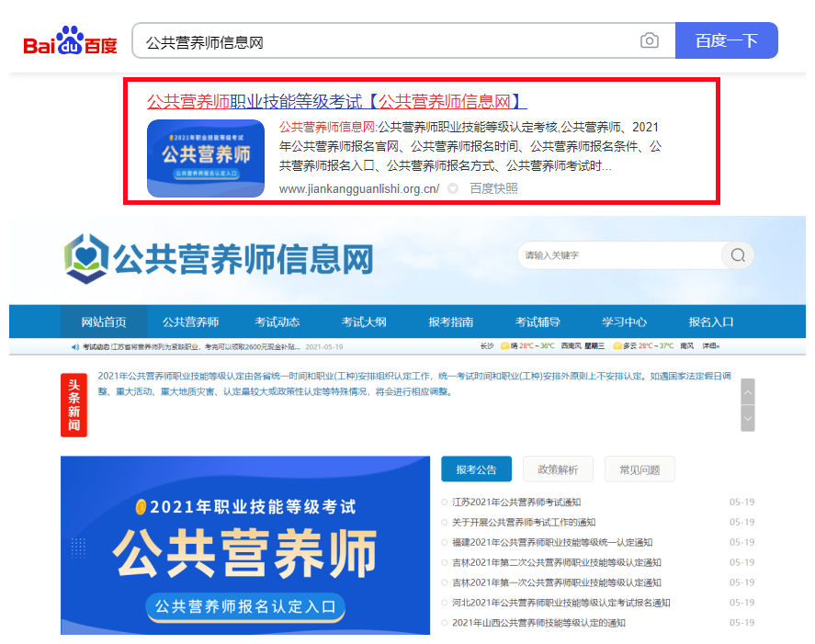Click the search result thumbnail image

coord(206,156)
